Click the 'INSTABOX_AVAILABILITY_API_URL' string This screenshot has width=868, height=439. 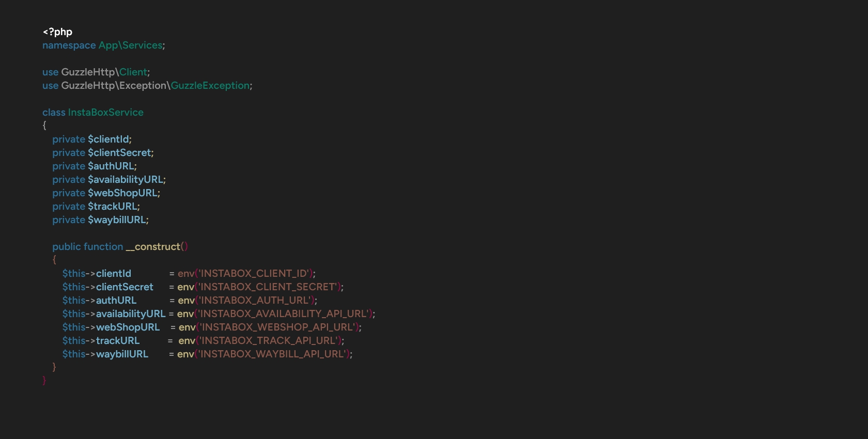pos(283,314)
